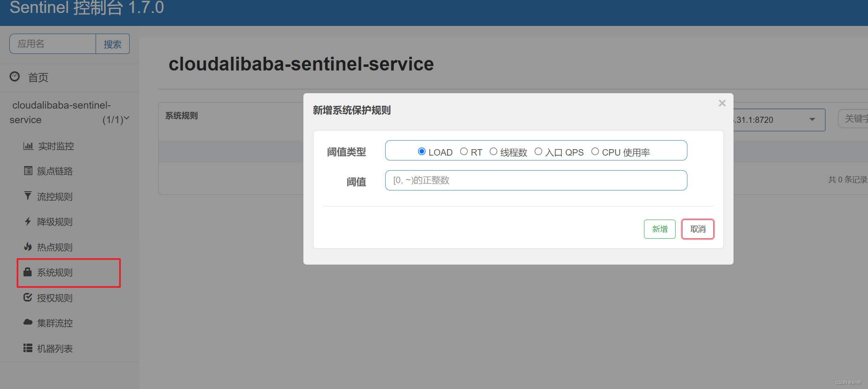This screenshot has height=389, width=868.
Task: Select the RT threshold type radio
Action: pos(464,152)
